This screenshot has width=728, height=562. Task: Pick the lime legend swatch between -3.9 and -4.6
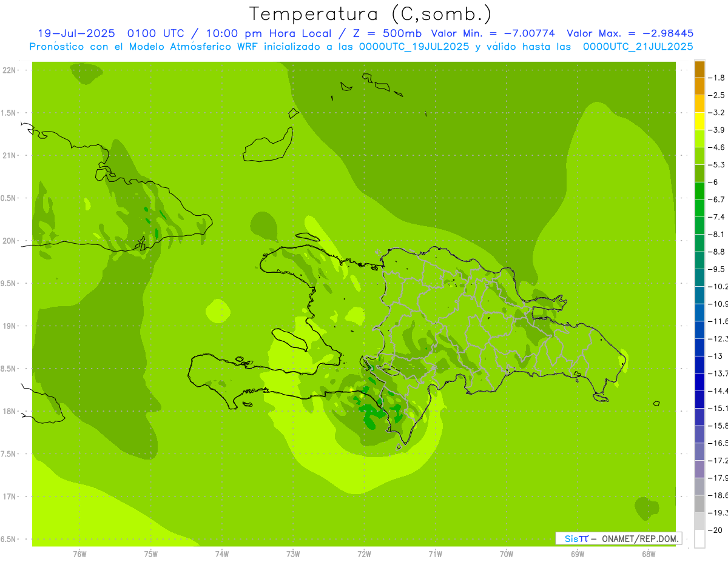pyautogui.click(x=699, y=139)
